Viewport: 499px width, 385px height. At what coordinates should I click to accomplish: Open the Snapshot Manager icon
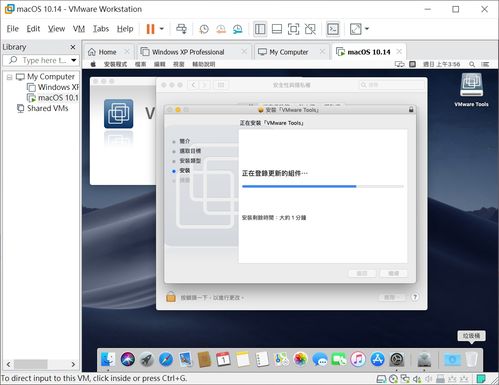click(238, 29)
